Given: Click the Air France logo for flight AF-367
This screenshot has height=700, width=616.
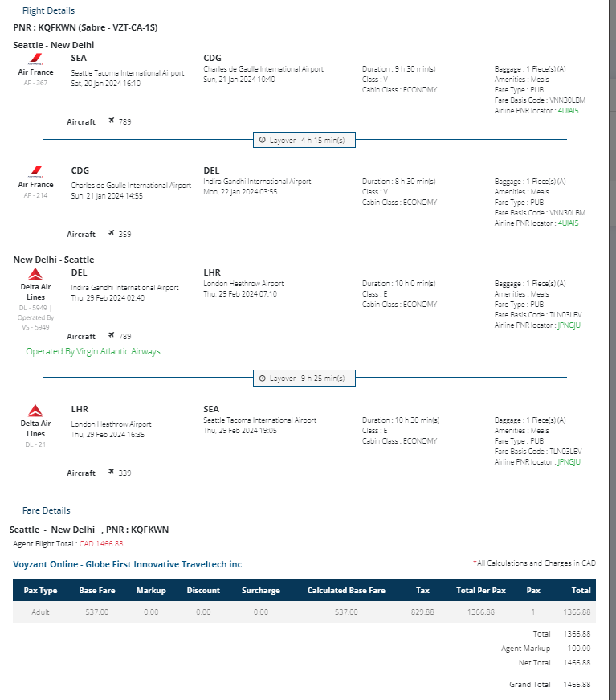Looking at the screenshot, I should click(35, 59).
